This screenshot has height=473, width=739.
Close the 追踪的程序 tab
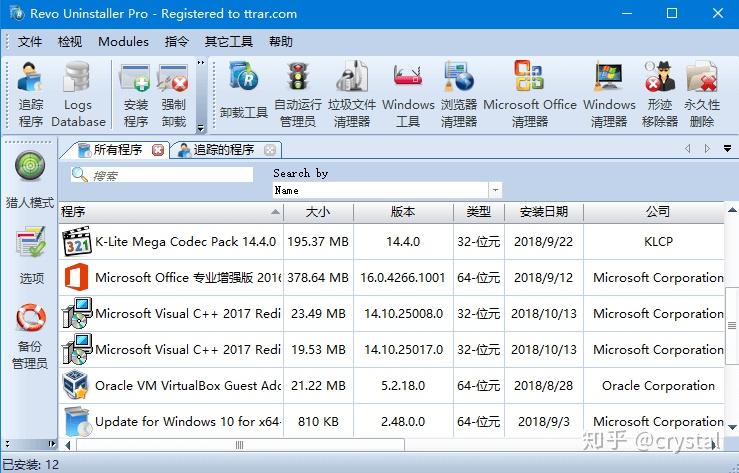270,150
